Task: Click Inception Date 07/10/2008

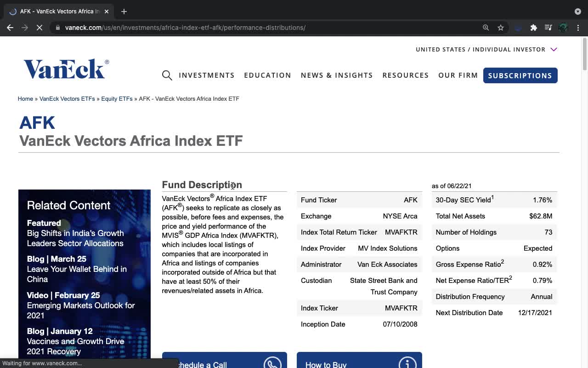Action: click(400, 324)
